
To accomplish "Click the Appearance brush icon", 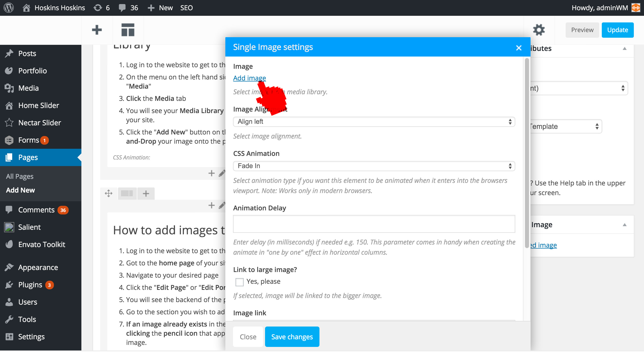I will pos(9,267).
